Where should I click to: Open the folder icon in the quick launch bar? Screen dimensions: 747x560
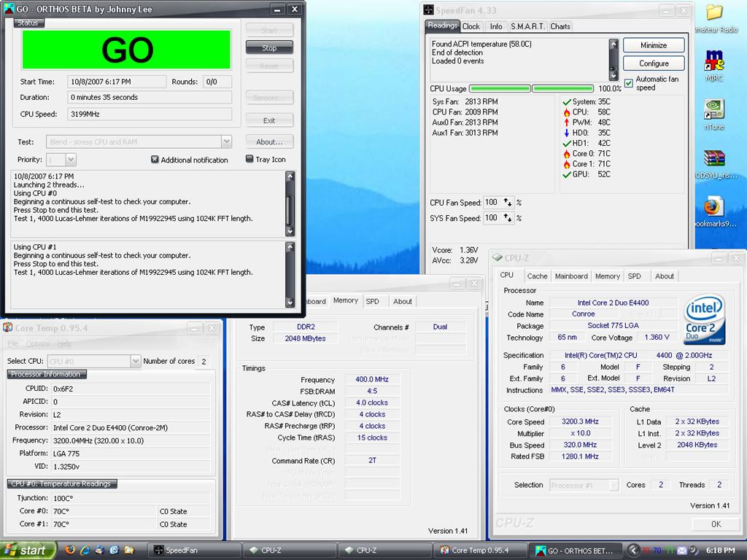click(129, 550)
